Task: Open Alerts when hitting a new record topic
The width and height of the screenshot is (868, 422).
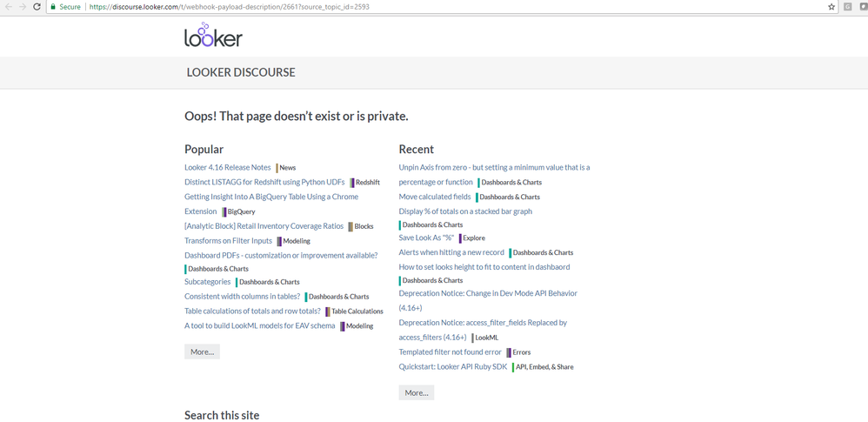Action: coord(451,252)
